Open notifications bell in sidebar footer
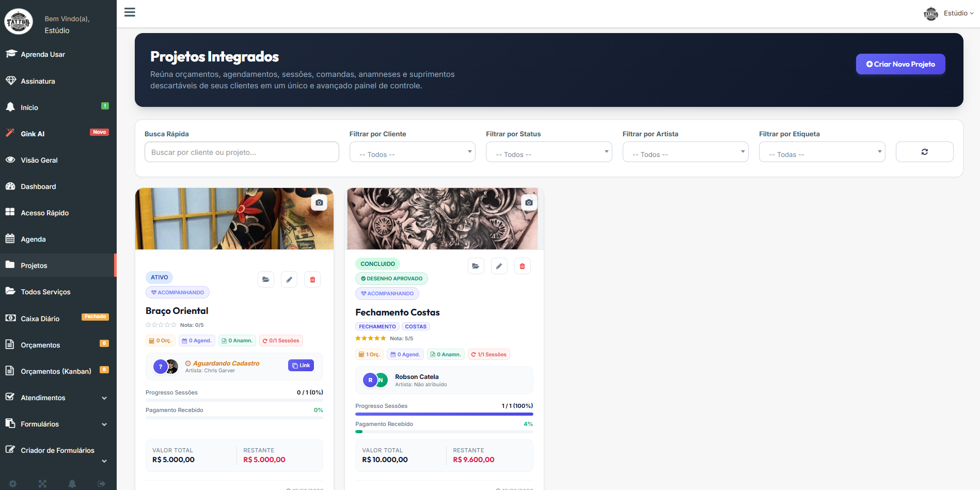The image size is (980, 490). (72, 484)
